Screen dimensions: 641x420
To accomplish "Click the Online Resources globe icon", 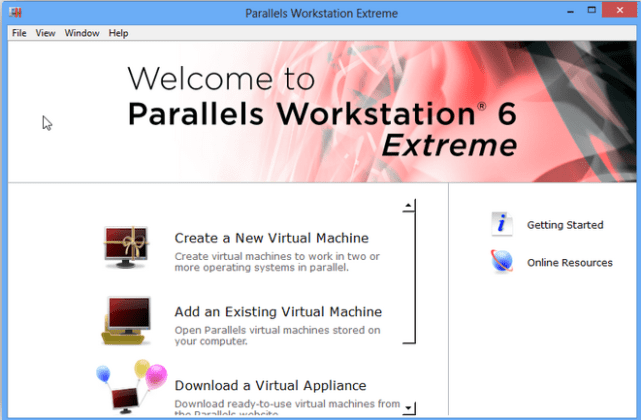I will coord(502,262).
